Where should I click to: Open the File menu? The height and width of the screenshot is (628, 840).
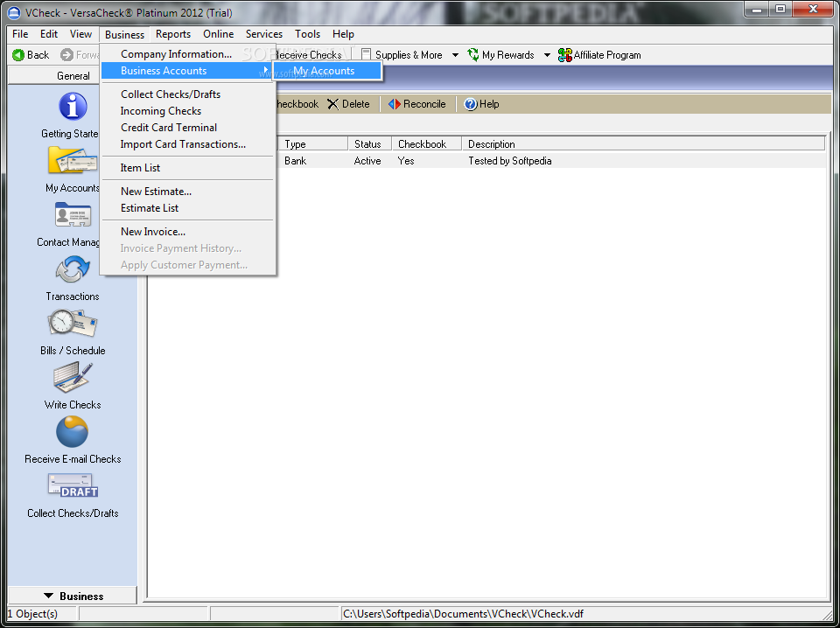20,34
